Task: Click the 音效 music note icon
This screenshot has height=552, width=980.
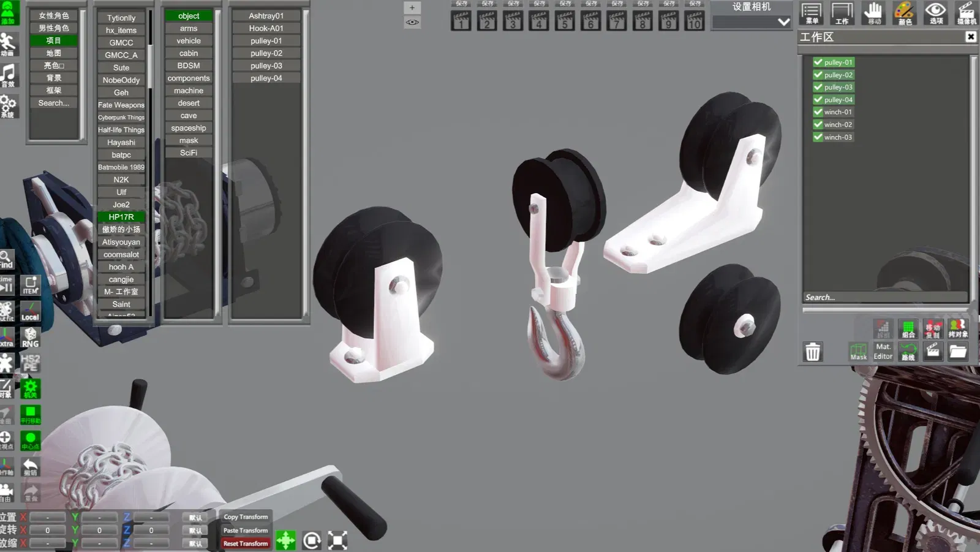Action: point(8,75)
